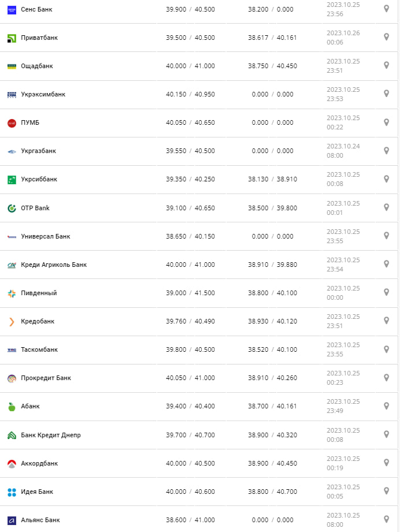Image resolution: width=400 pixels, height=532 pixels.
Task: Click the OTP Bank green logo
Action: [12, 208]
